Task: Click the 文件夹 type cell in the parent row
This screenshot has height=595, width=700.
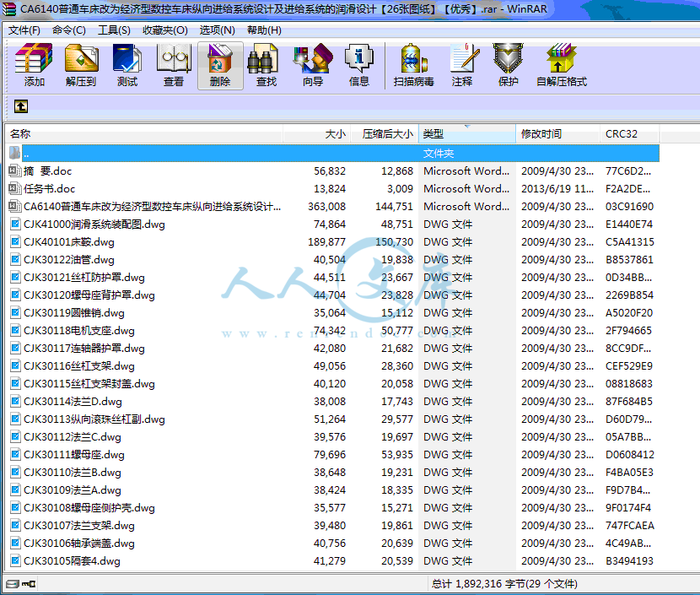Action: click(439, 154)
